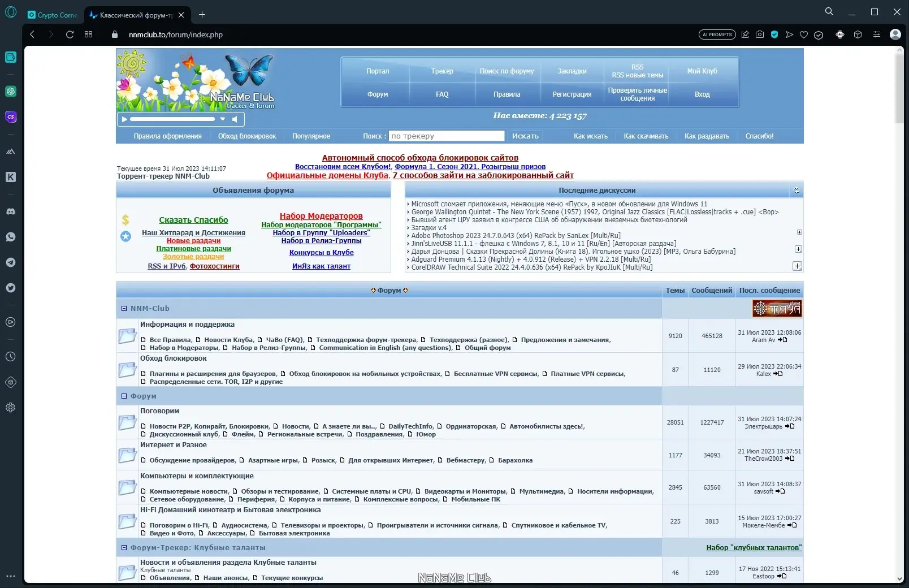Open the K sidebar icon
The height and width of the screenshot is (588, 909).
tap(11, 177)
